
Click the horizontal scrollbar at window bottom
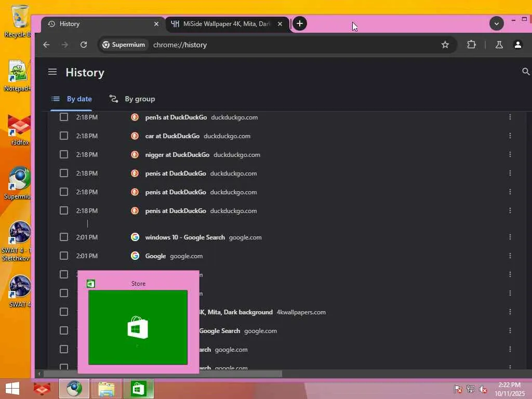pyautogui.click(x=163, y=374)
